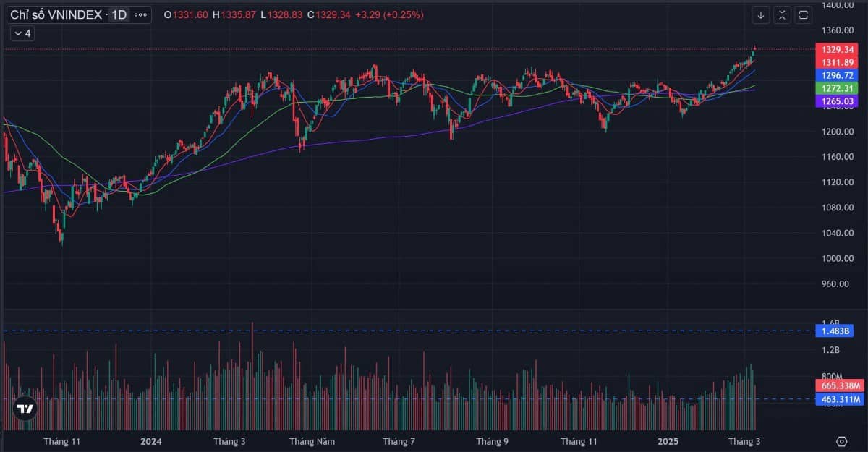Click the blue 1296.72 moving average label
The height and width of the screenshot is (452, 868).
(x=838, y=74)
